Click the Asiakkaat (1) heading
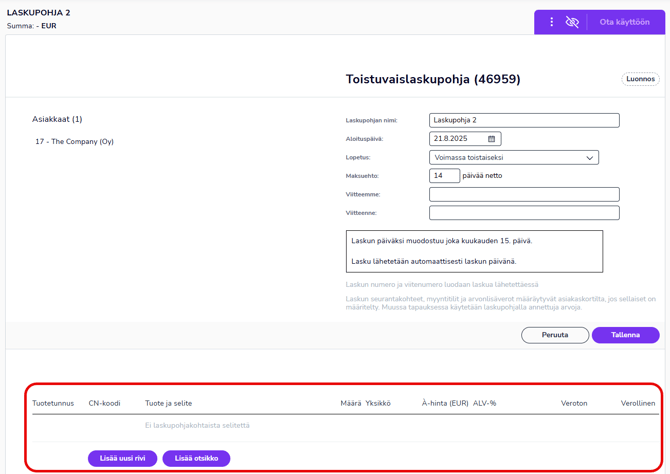Image resolution: width=670 pixels, height=474 pixels. coord(57,119)
